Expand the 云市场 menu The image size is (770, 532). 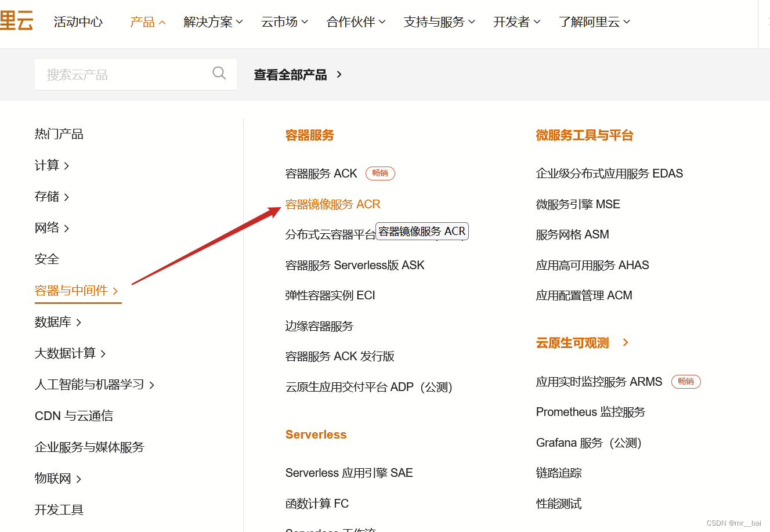(284, 22)
